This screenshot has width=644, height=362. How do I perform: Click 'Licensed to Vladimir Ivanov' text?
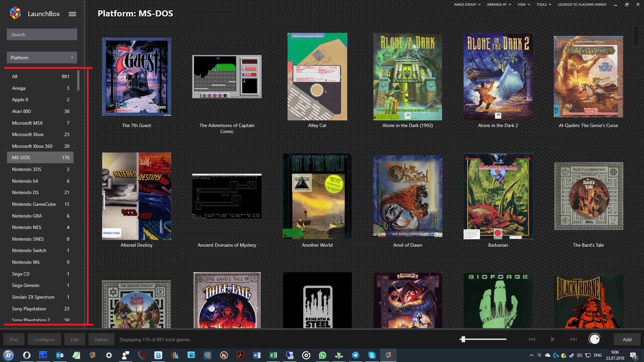(582, 5)
